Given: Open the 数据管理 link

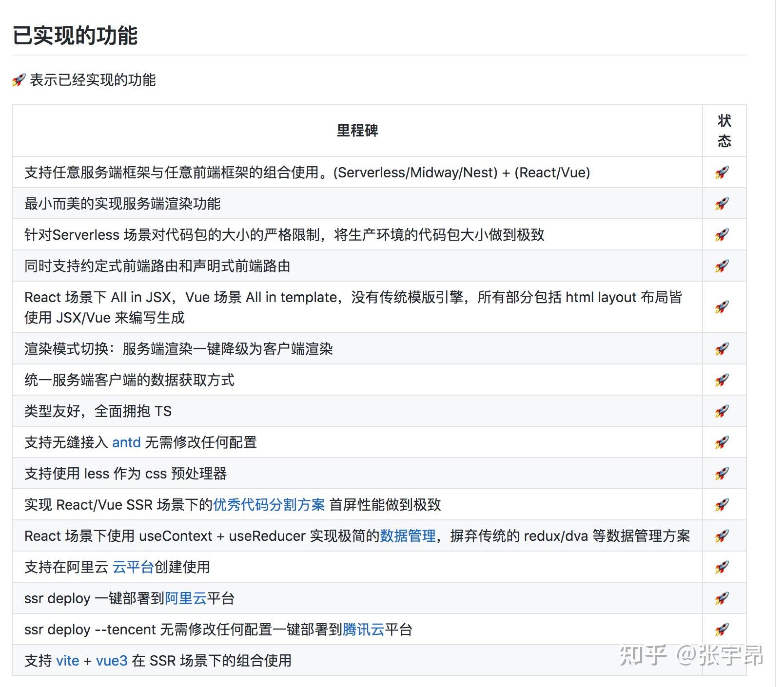Looking at the screenshot, I should (408, 536).
